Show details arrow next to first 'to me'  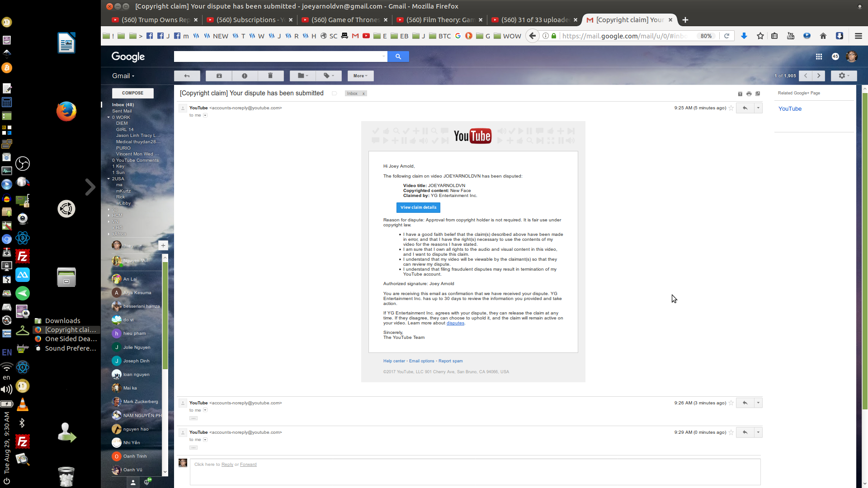205,115
